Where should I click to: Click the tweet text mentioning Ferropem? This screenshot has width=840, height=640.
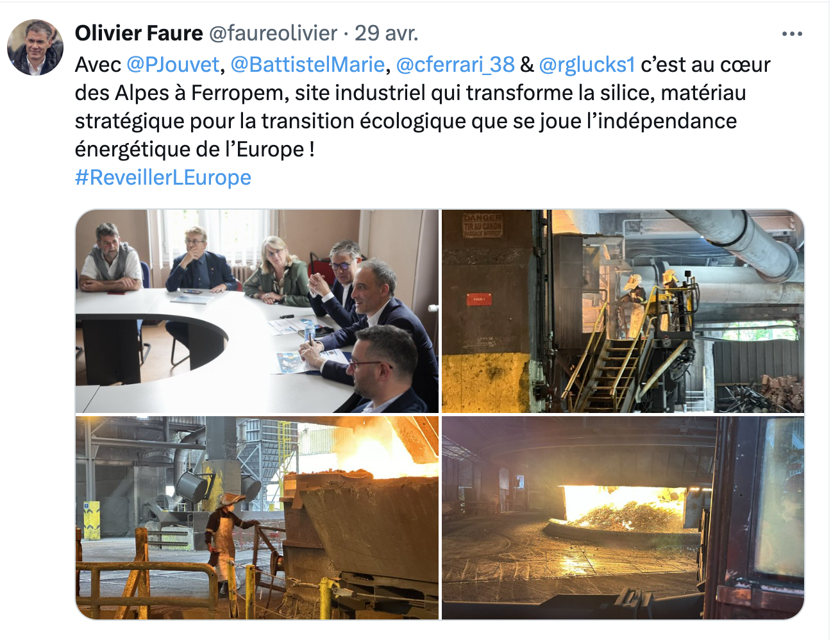coord(423,107)
